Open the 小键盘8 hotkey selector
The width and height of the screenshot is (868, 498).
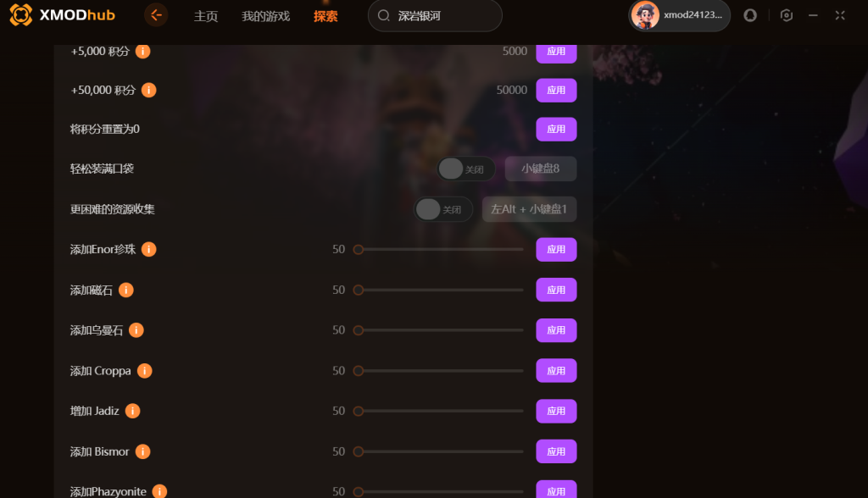tap(541, 169)
